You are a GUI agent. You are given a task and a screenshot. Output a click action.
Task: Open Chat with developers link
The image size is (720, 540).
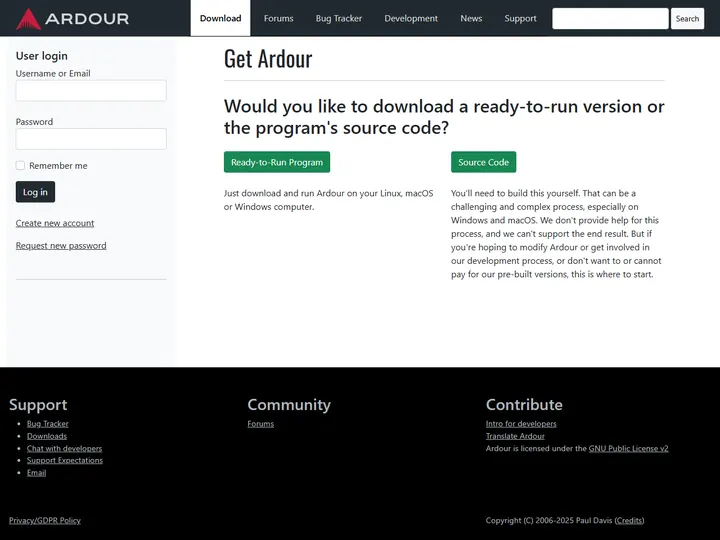[64, 449]
